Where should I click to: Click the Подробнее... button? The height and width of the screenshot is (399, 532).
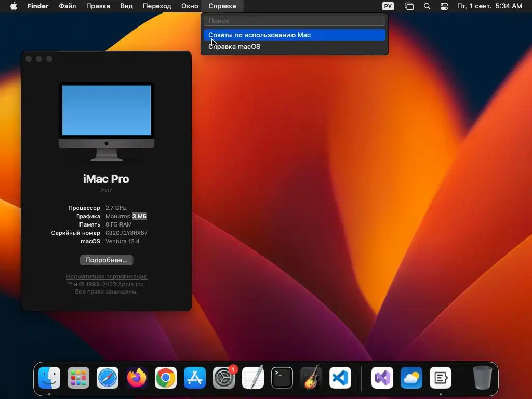[107, 260]
